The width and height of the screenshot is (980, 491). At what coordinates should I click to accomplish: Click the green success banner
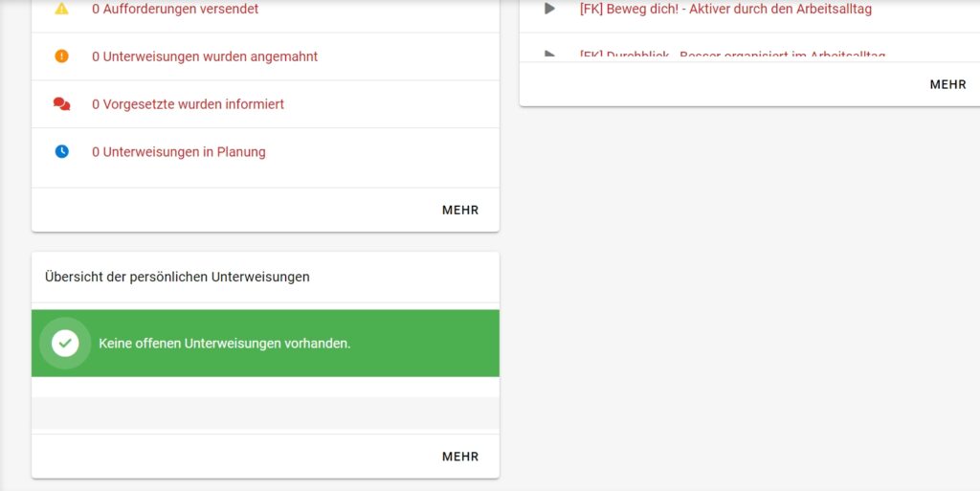421,343
